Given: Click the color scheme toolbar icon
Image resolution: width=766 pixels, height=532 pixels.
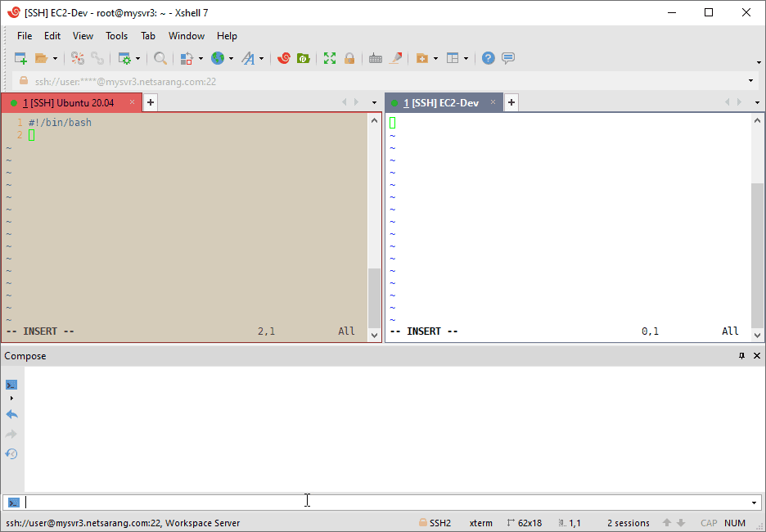Looking at the screenshot, I should 187,59.
